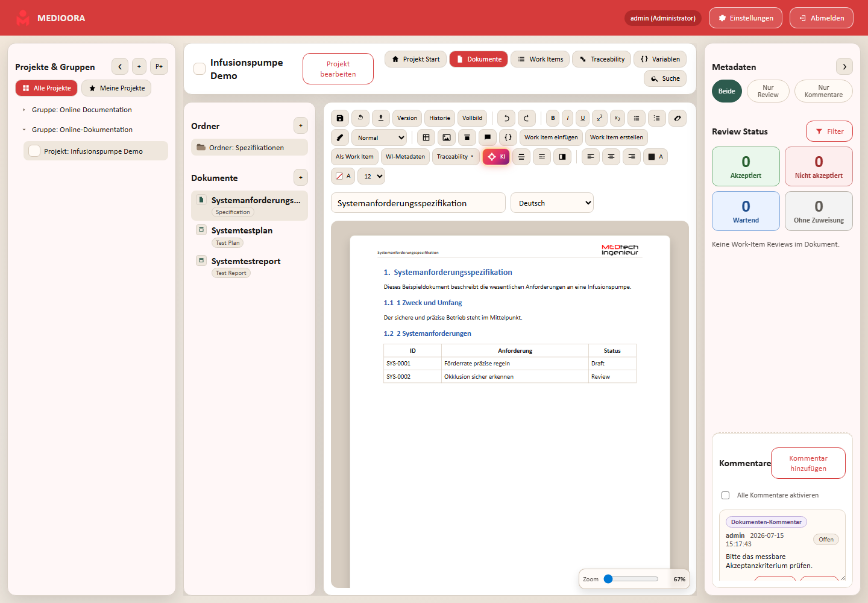
Task: Select the format painter brush tool
Action: 340,137
